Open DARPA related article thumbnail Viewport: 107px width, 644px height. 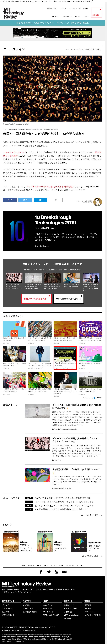point(90,328)
